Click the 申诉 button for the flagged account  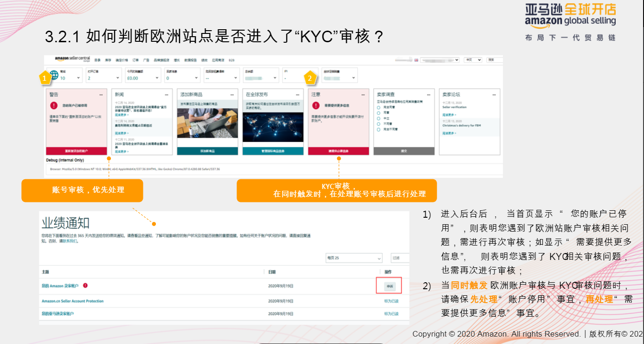pyautogui.click(x=389, y=286)
